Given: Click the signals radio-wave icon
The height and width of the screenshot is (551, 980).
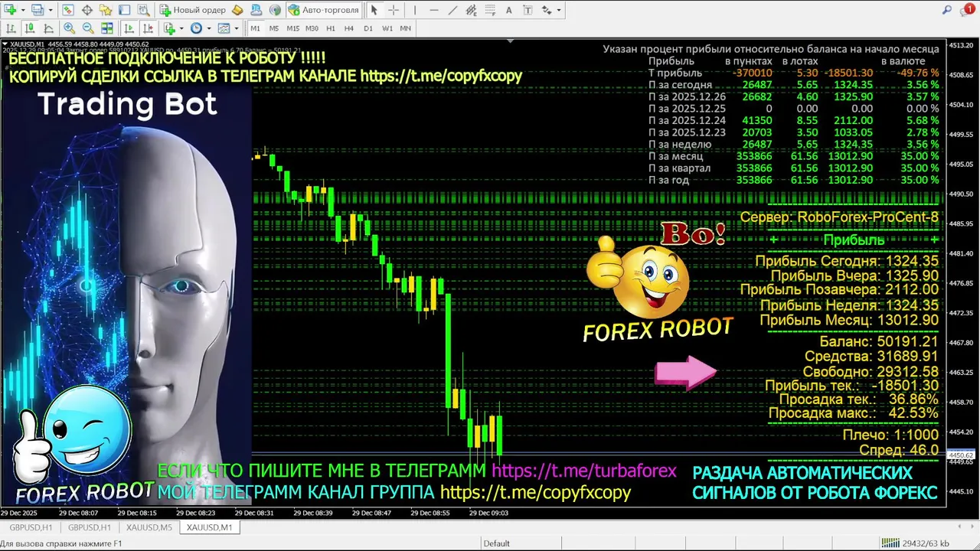Looking at the screenshot, I should point(275,10).
